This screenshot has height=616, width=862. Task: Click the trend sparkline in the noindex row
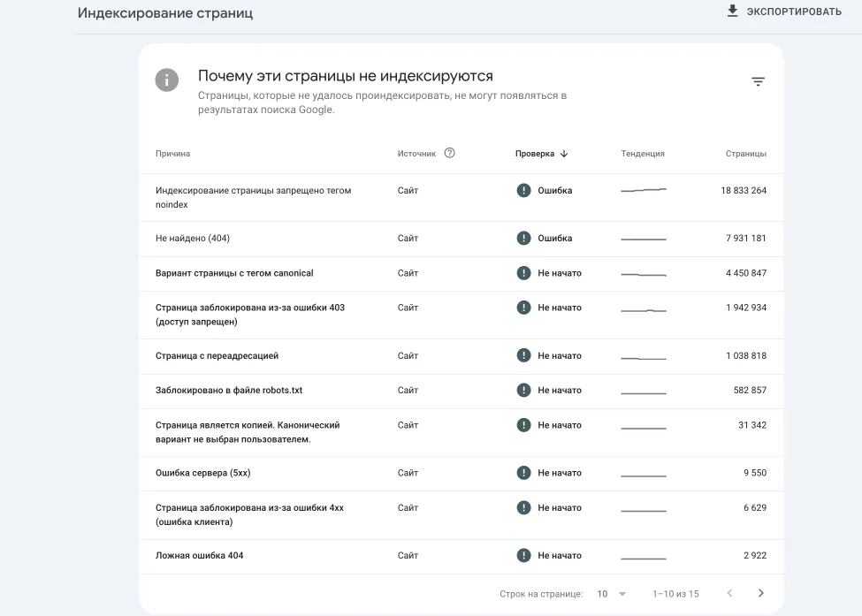tap(643, 188)
